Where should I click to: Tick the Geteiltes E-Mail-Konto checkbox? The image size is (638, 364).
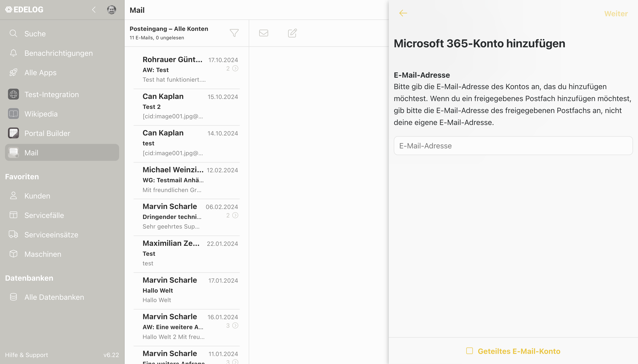(x=469, y=351)
